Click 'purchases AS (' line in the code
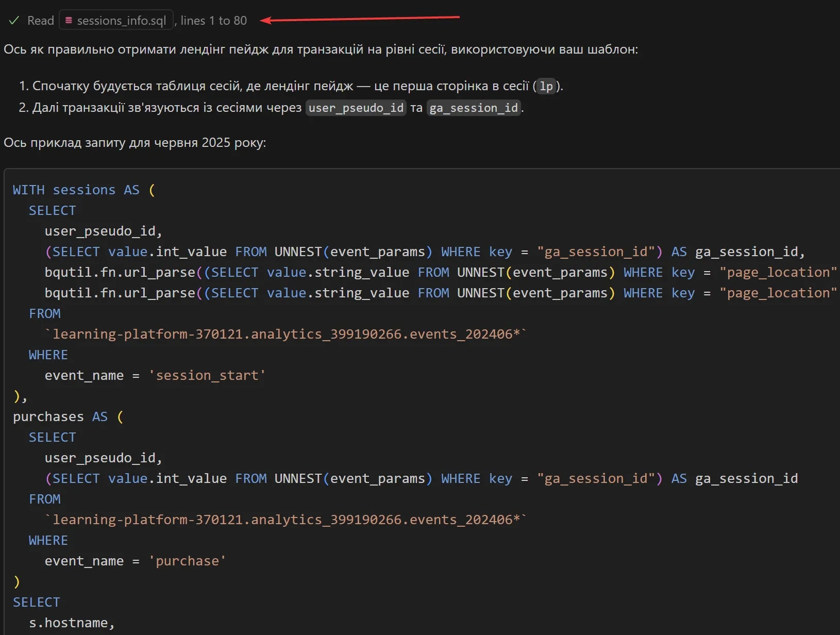The image size is (840, 635). click(68, 416)
